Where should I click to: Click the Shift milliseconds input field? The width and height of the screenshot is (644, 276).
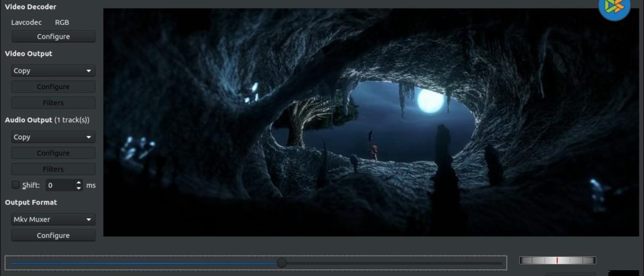pos(60,185)
